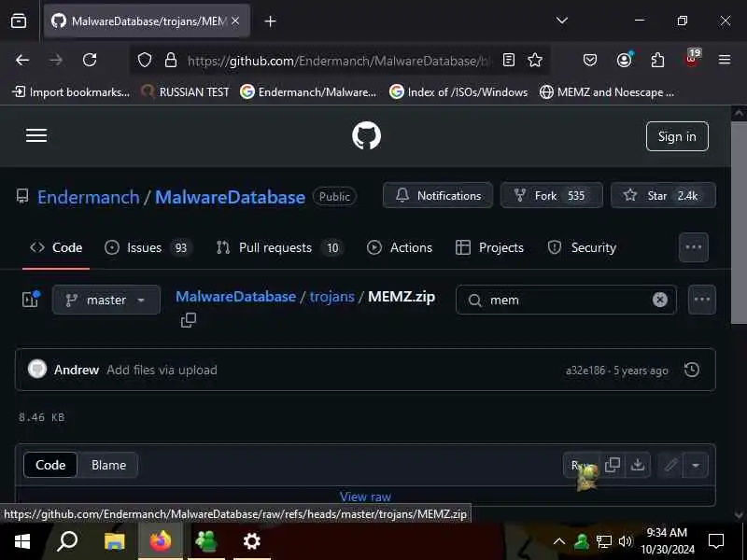Viewport: 747px width, 560px height.
Task: Navigate to trojans folder breadcrumb
Action: click(x=332, y=296)
